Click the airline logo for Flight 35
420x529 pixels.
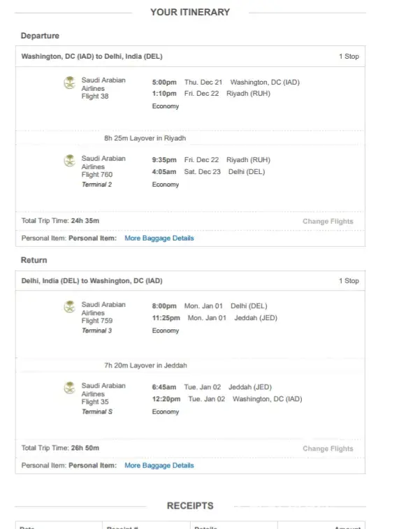point(70,389)
